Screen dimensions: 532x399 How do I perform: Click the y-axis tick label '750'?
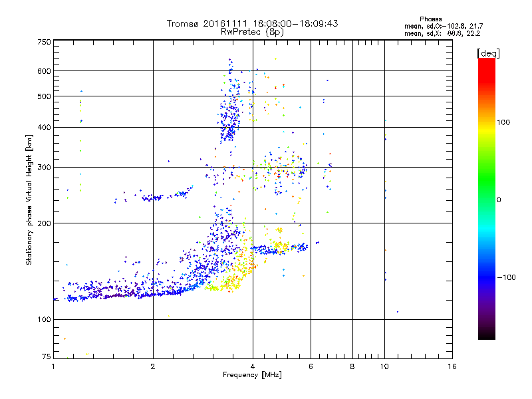[x=44, y=42]
